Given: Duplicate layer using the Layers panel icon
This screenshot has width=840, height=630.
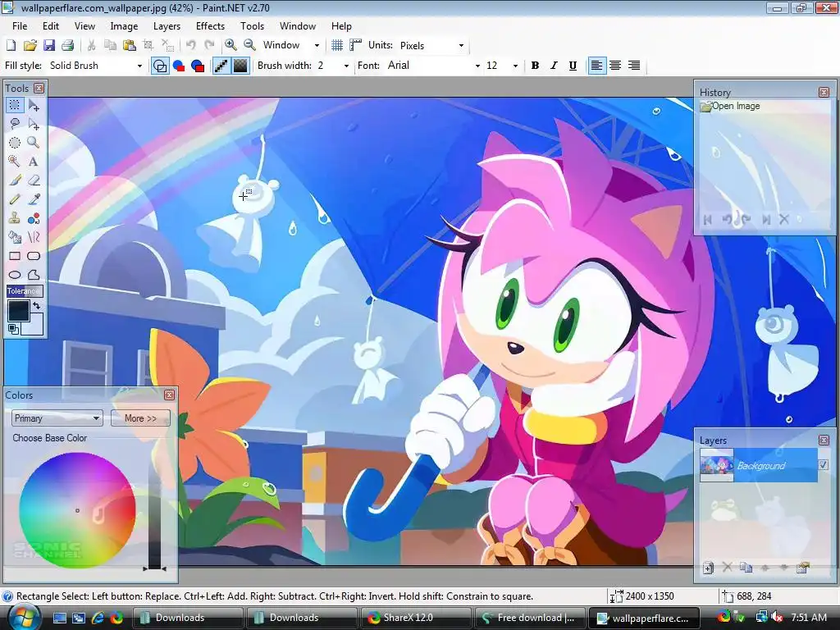Looking at the screenshot, I should click(x=746, y=568).
